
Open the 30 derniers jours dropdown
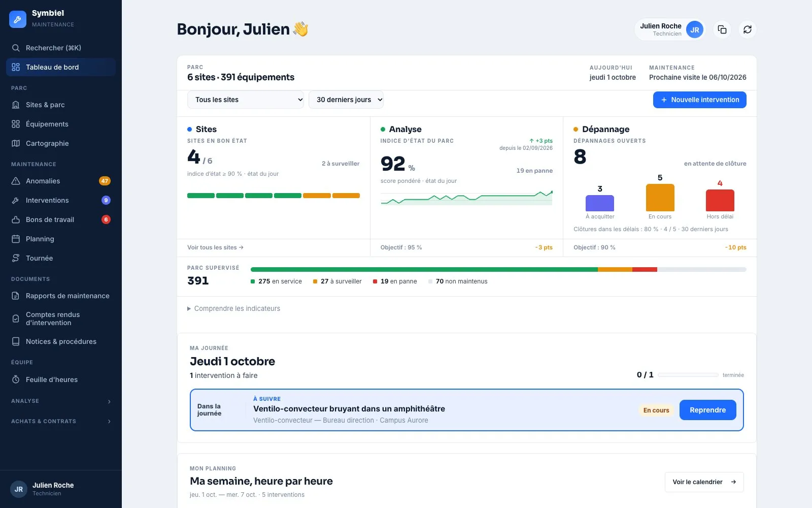[346, 100]
